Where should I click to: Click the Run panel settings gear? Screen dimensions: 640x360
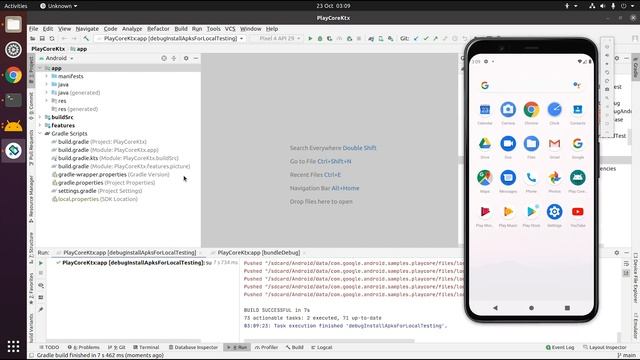617,253
